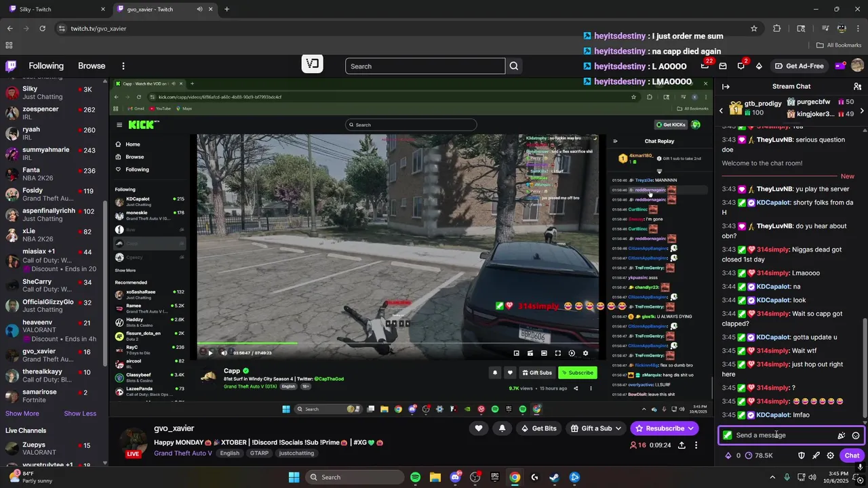Open Fosidy's channel in the sidebar
Image resolution: width=868 pixels, height=488 pixels.
pos(52,195)
